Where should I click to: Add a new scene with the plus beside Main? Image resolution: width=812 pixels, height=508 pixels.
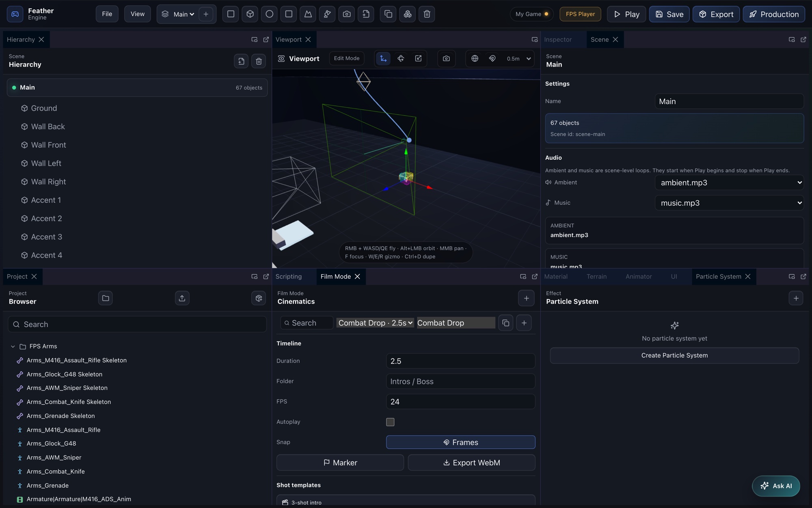pyautogui.click(x=206, y=14)
